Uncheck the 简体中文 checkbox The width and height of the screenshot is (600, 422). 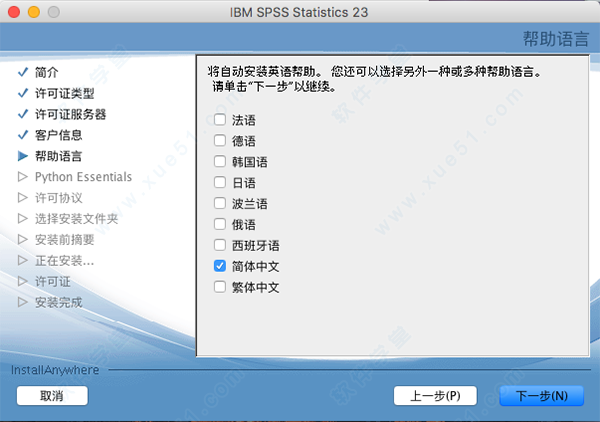pyautogui.click(x=219, y=267)
